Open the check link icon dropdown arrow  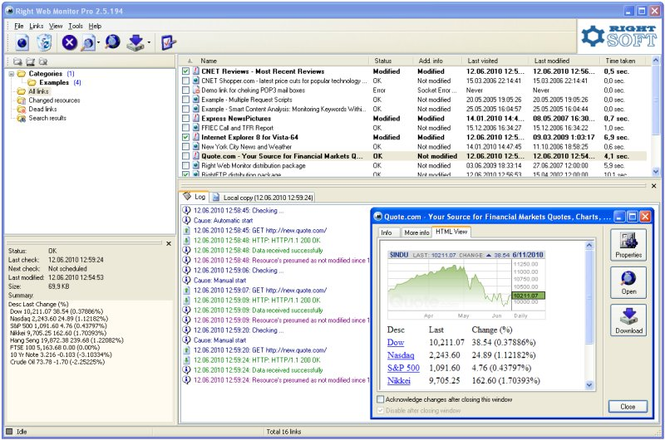point(98,43)
